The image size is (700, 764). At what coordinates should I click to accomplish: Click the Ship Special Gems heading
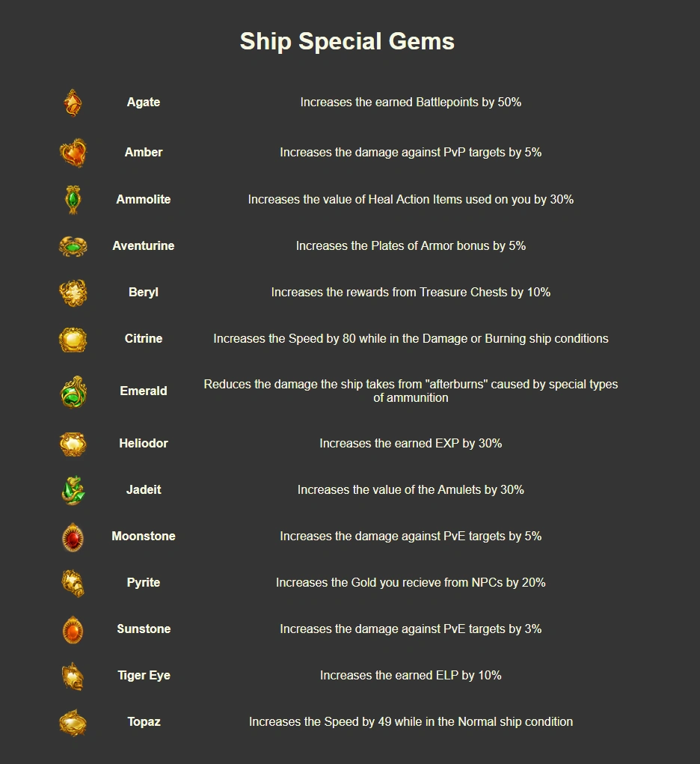347,41
